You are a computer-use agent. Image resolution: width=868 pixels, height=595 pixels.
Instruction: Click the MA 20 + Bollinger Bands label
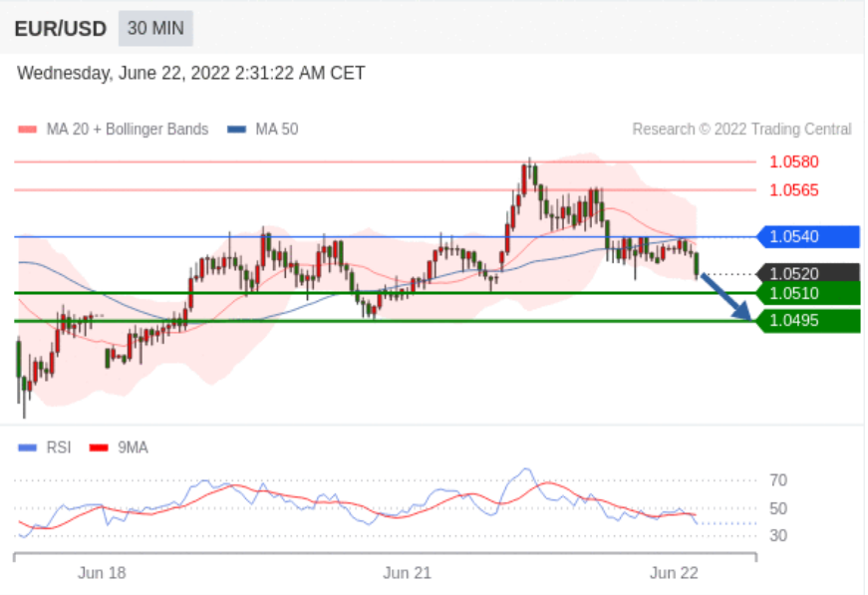point(128,130)
